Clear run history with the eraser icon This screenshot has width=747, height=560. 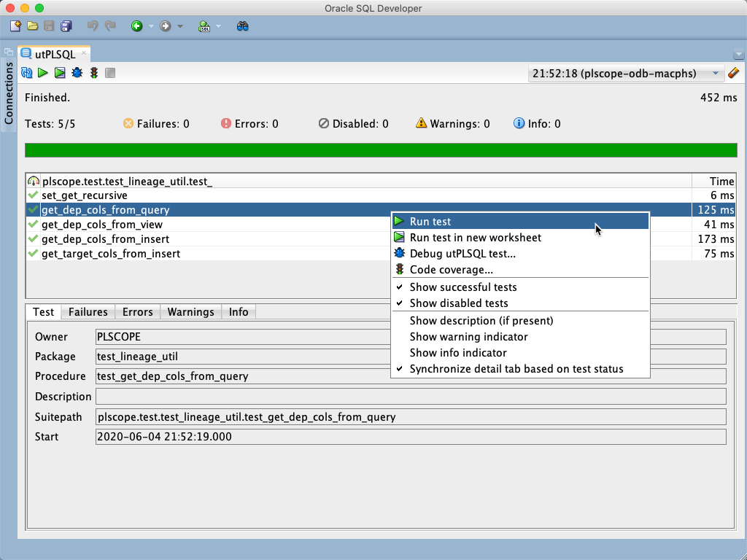point(734,73)
